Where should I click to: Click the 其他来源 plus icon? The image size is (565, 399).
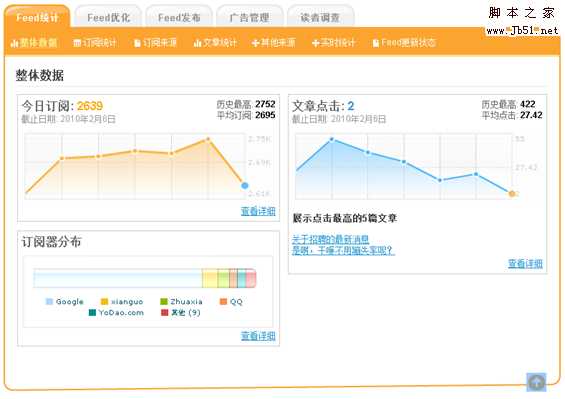[255, 43]
